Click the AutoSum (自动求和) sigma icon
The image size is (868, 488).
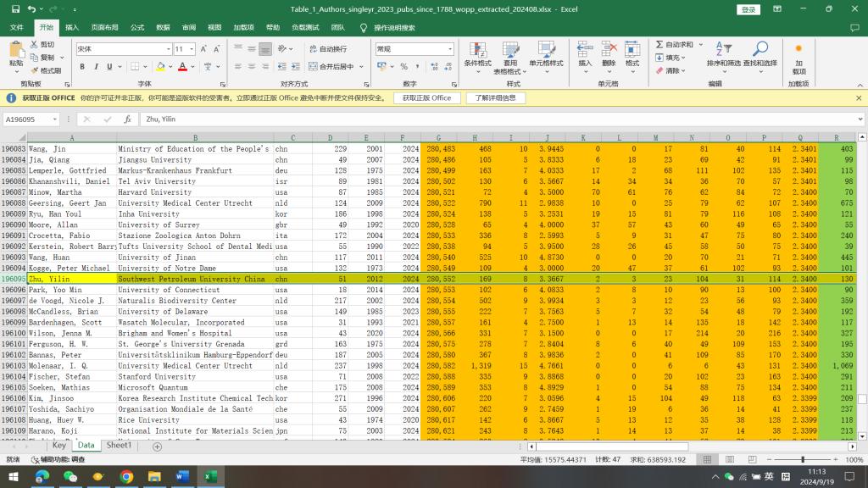click(x=659, y=45)
